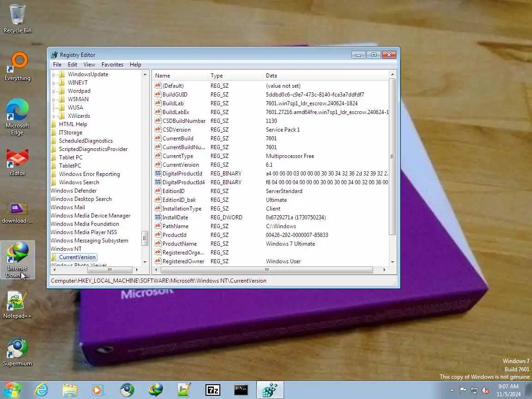The image size is (532, 399).
Task: Select the BuildLab value icon
Action: pos(158,103)
